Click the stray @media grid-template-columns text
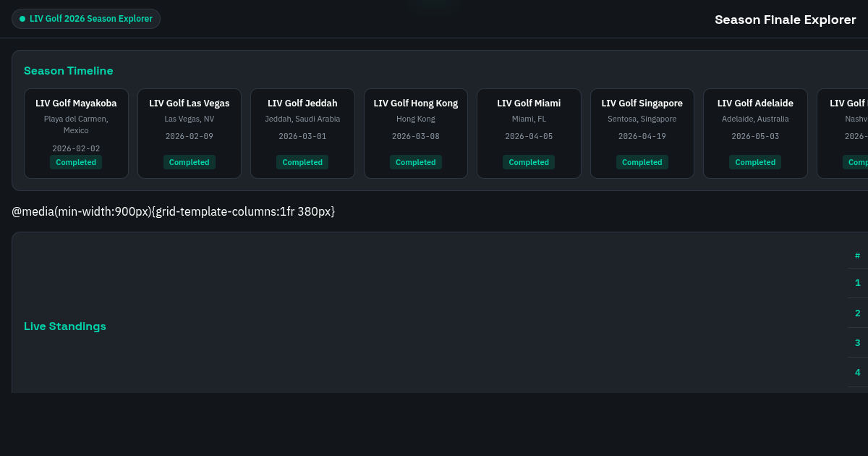Viewport: 868px width, 456px height. coord(174,211)
